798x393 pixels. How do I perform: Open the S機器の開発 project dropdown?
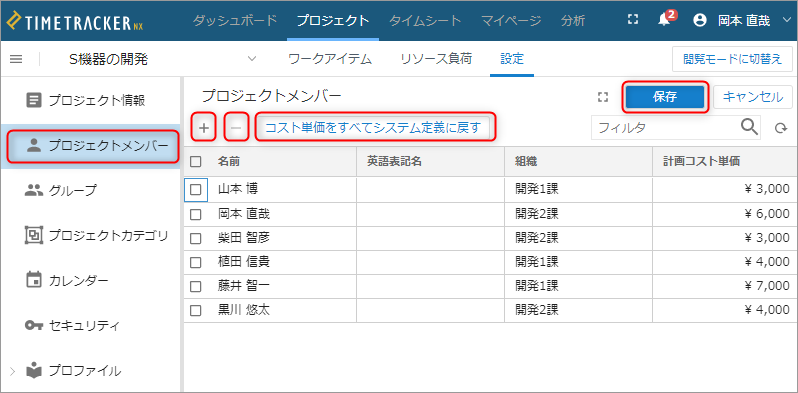[251, 59]
